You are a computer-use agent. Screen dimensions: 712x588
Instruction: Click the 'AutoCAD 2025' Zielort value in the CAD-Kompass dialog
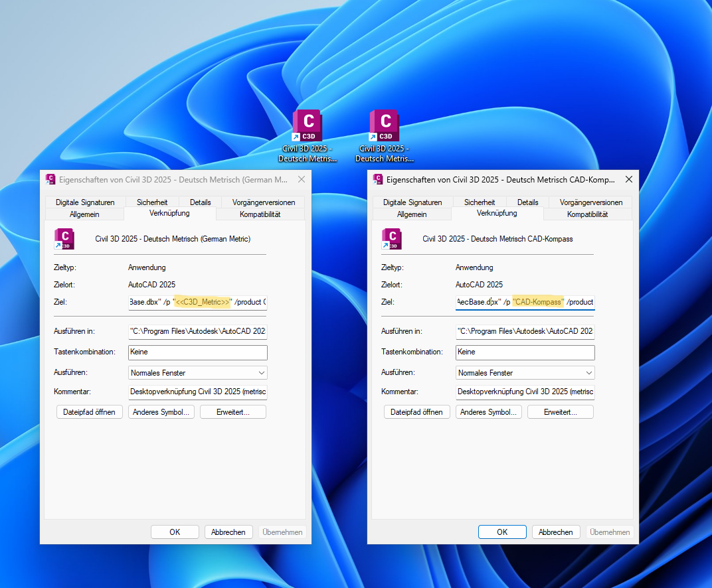(479, 285)
